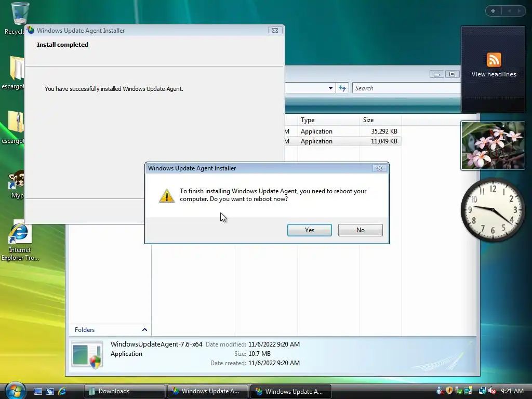Open Windows Security alert shield tray icon

click(449, 391)
